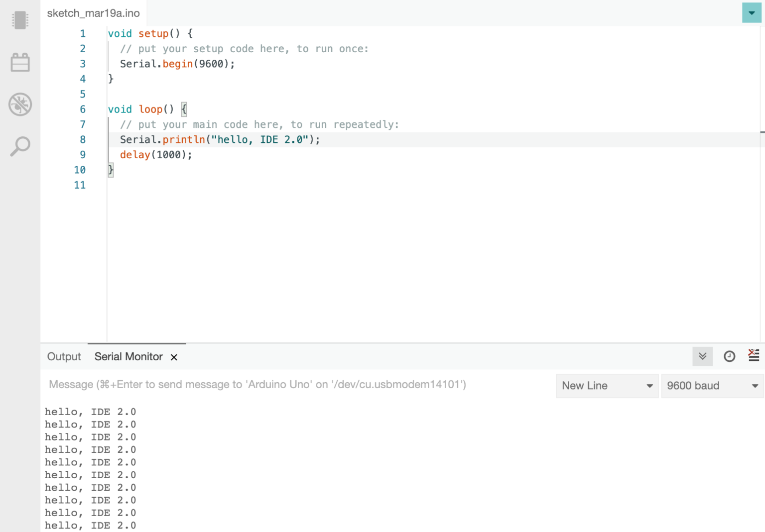Close the Serial Monitor tab
The width and height of the screenshot is (765, 532).
pos(174,357)
